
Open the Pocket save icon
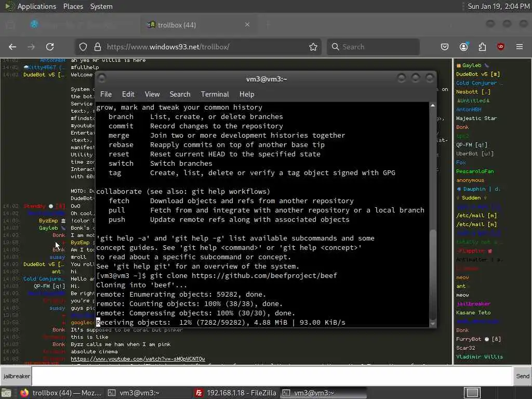[x=445, y=47]
